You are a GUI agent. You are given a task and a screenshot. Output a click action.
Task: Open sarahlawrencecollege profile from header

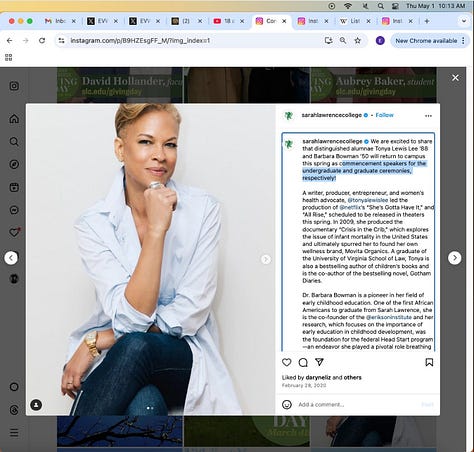331,115
